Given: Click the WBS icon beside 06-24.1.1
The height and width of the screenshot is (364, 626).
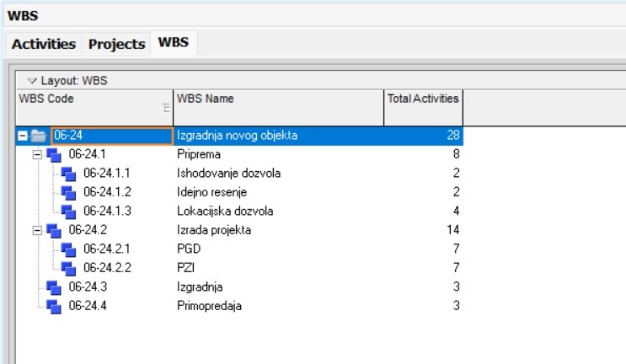Looking at the screenshot, I should click(69, 174).
